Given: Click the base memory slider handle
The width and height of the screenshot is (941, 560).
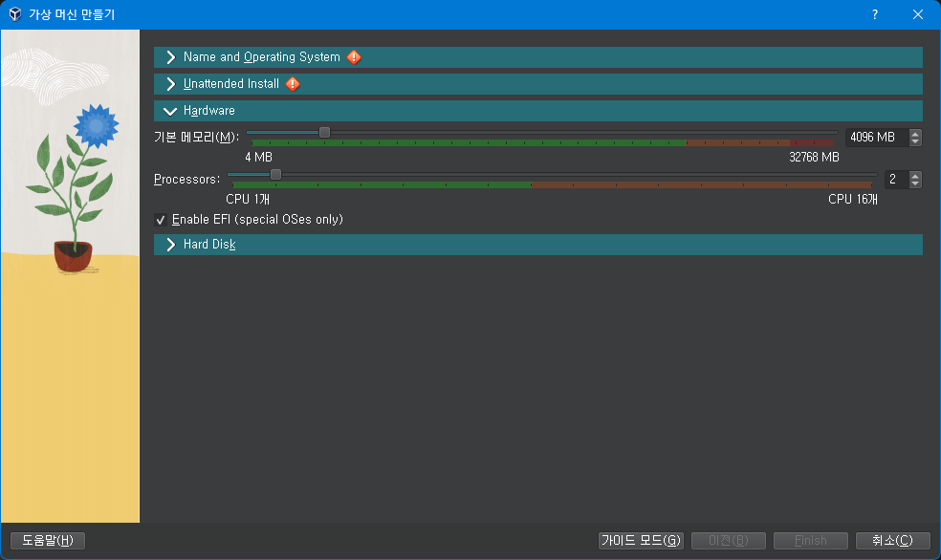Looking at the screenshot, I should coord(325,133).
